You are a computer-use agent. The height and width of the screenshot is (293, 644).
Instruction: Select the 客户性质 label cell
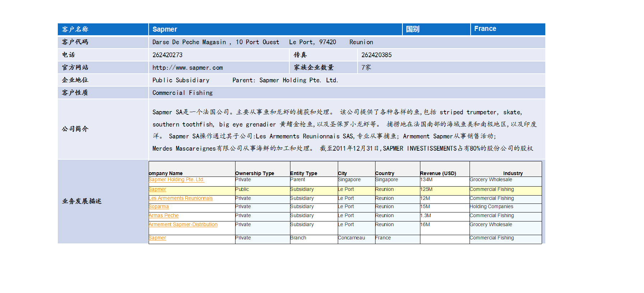click(x=103, y=93)
